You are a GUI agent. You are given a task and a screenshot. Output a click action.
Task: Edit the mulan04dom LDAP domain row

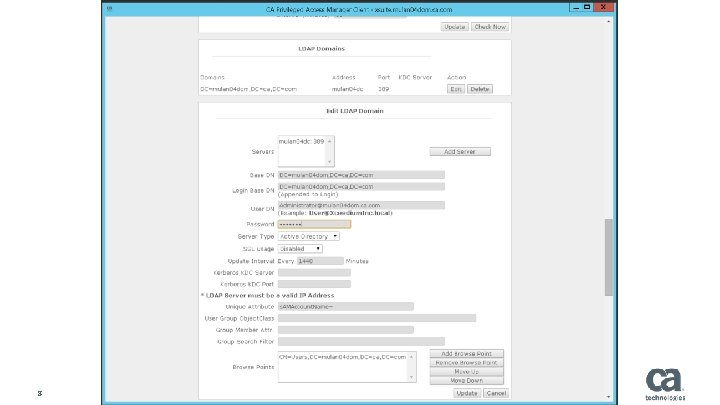pos(456,89)
